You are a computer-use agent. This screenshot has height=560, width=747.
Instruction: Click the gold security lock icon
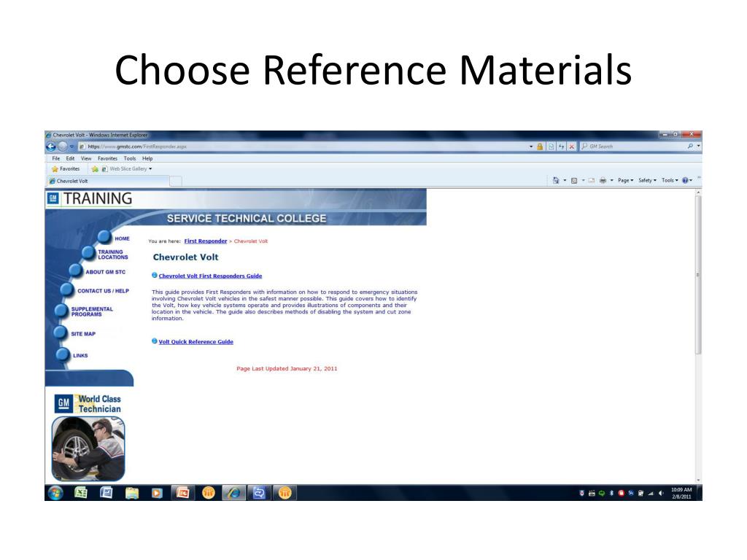[x=540, y=147]
